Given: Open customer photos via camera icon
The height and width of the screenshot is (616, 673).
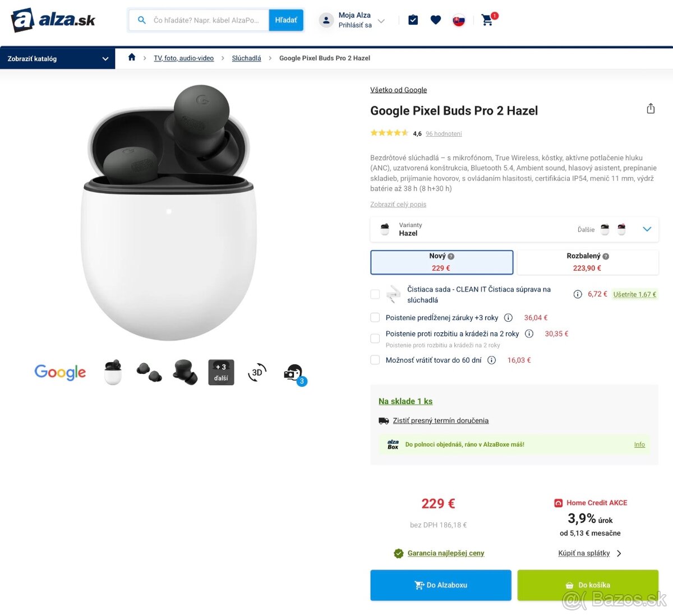Looking at the screenshot, I should (x=293, y=372).
